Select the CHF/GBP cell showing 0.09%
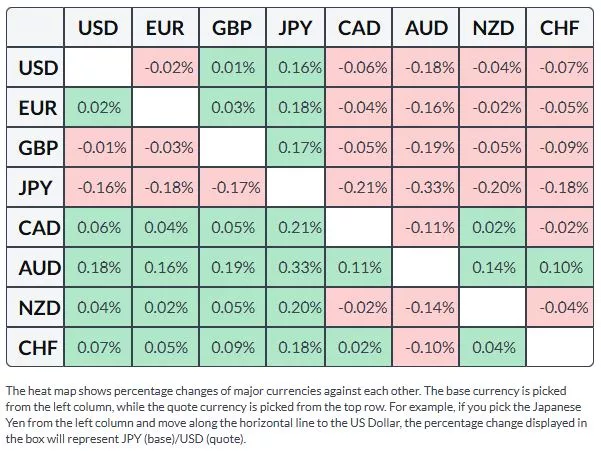 [232, 347]
